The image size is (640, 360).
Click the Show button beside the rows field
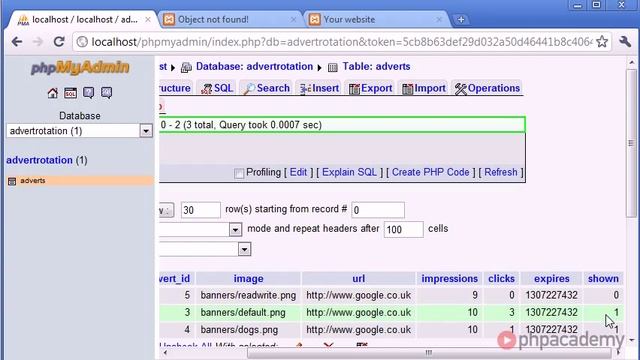(166, 210)
